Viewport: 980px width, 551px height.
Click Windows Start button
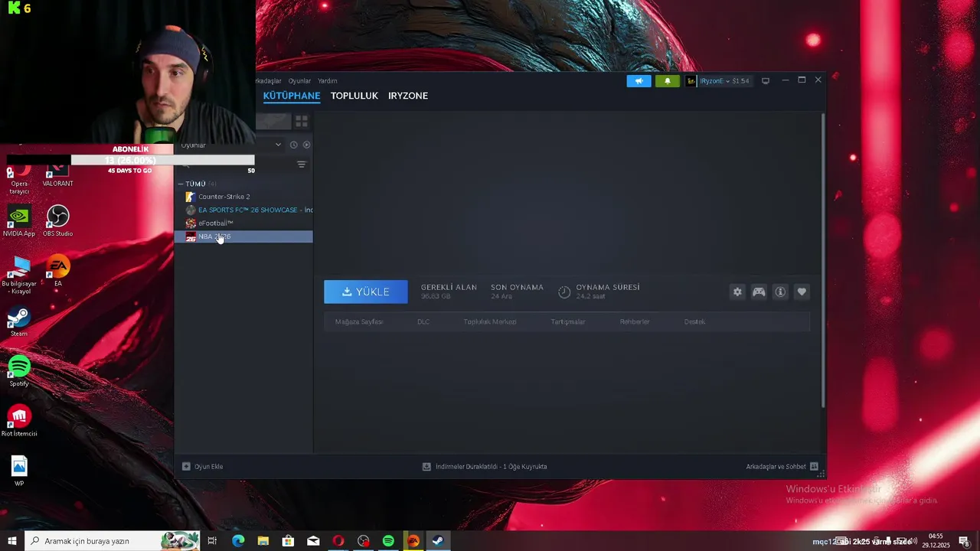pyautogui.click(x=11, y=541)
